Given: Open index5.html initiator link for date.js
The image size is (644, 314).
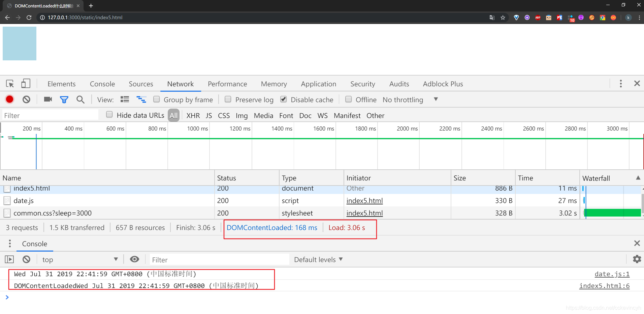Looking at the screenshot, I should tap(364, 201).
